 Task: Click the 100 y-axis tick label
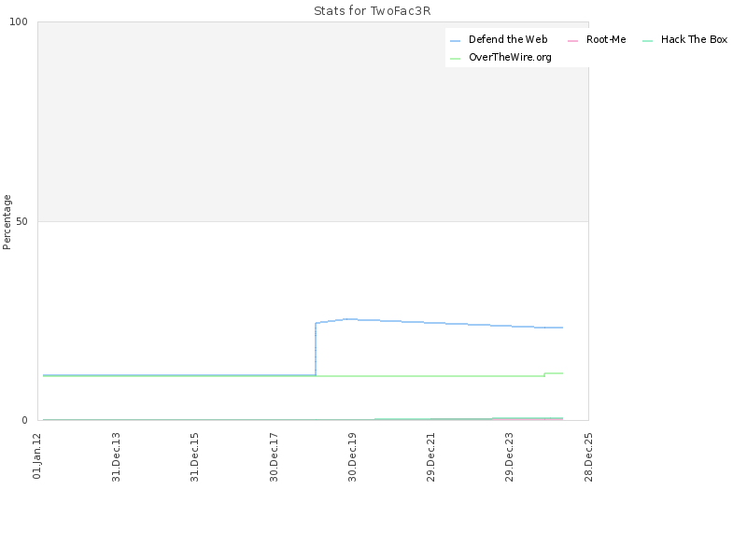19,21
